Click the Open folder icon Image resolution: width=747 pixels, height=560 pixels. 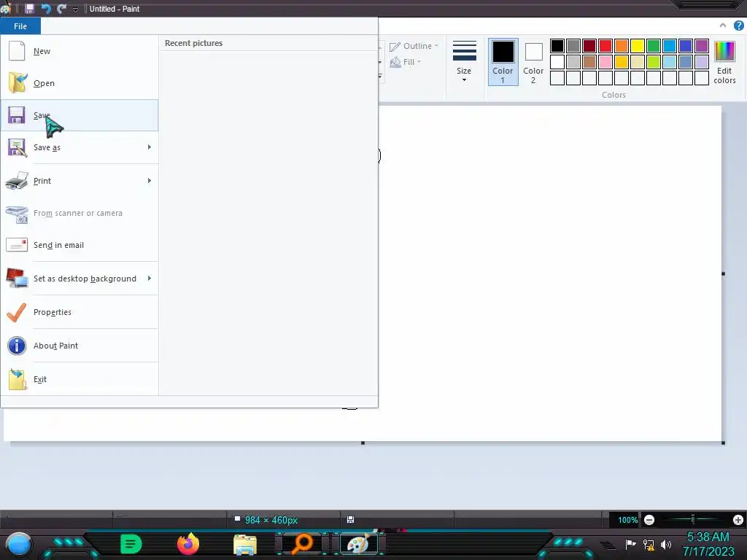click(18, 83)
